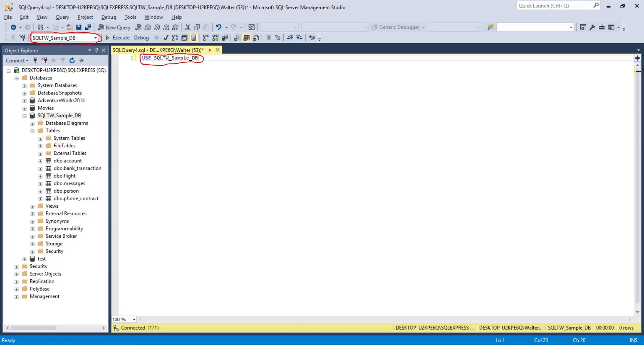This screenshot has width=644, height=345.
Task: Click the Parse checkmark icon
Action: pyautogui.click(x=166, y=38)
